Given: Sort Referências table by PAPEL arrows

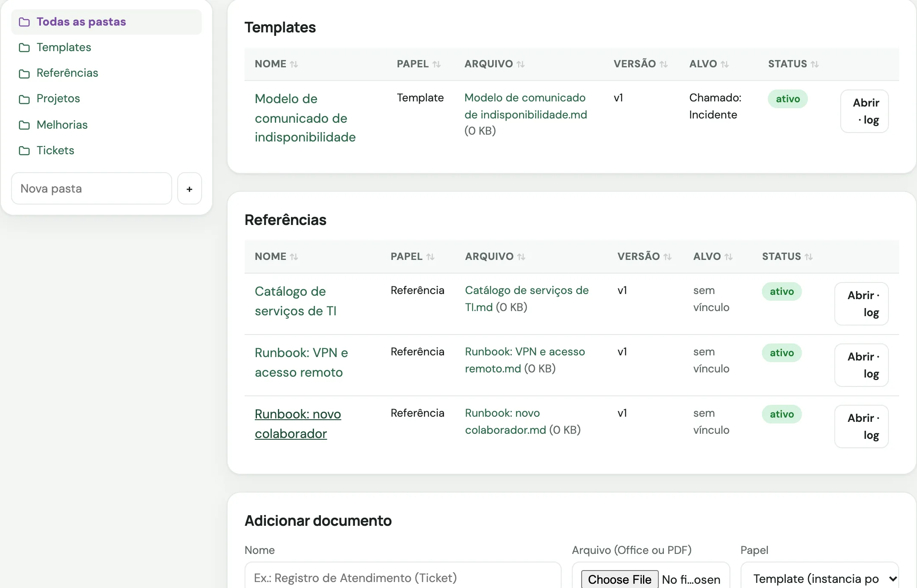Looking at the screenshot, I should coord(430,257).
